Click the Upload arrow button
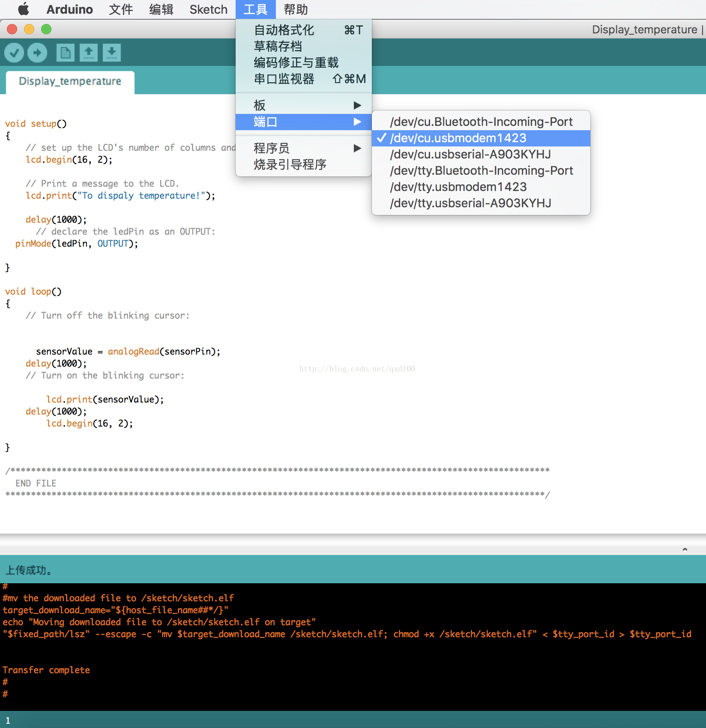Image resolution: width=706 pixels, height=728 pixels. pos(37,53)
